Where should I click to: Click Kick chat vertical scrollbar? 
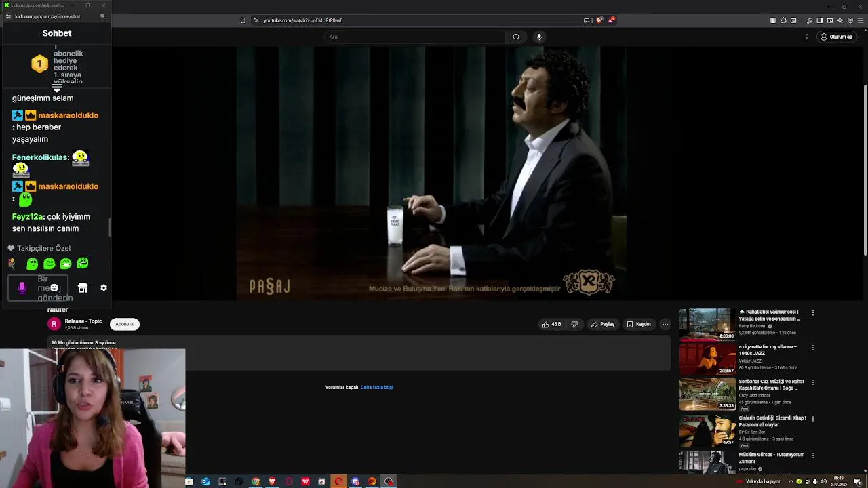tap(110, 228)
